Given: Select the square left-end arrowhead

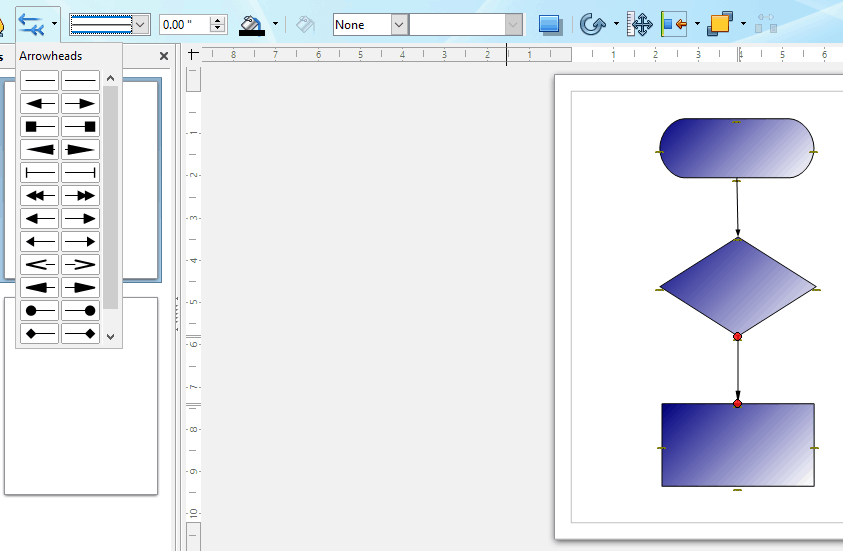Looking at the screenshot, I should coord(39,127).
